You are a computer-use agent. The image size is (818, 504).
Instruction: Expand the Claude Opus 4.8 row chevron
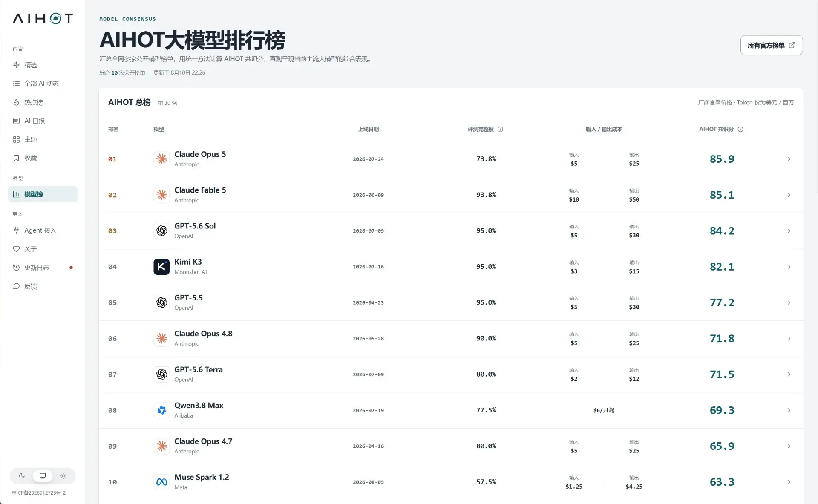point(789,338)
